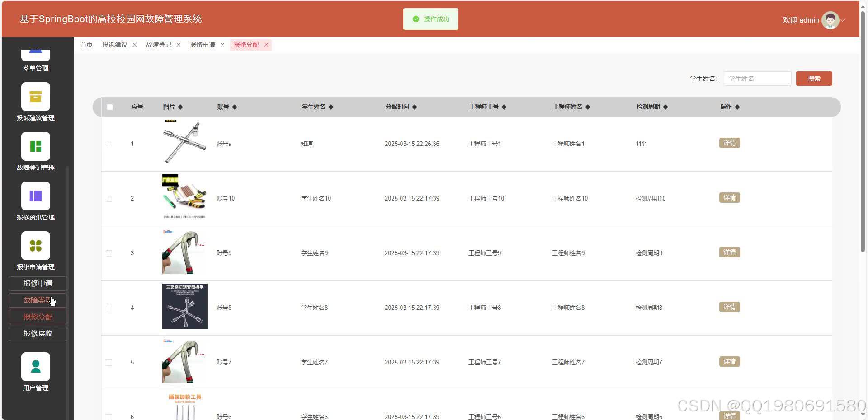
Task: Open 报修申请 submenu item
Action: [38, 284]
